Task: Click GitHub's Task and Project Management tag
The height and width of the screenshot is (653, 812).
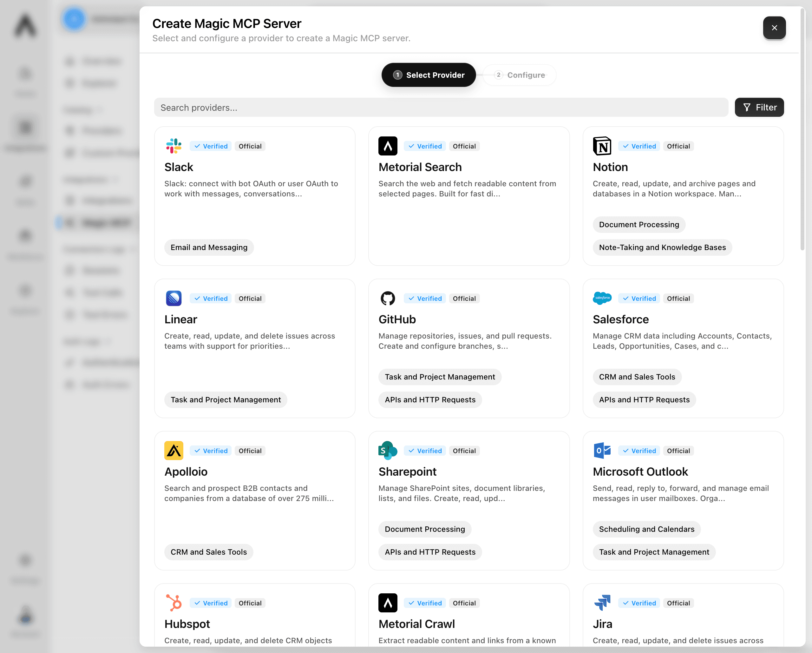Action: pos(440,376)
